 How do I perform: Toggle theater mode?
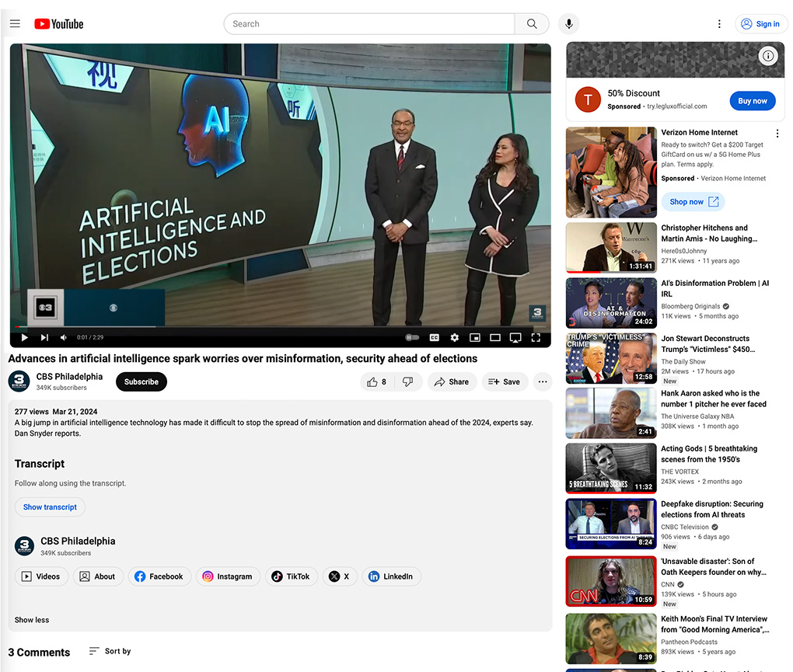(495, 337)
